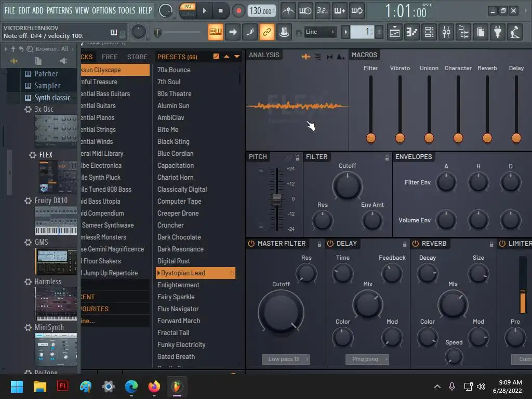Viewport: 532px width, 399px height.
Task: Toggle Master Filter power button
Action: 251,244
